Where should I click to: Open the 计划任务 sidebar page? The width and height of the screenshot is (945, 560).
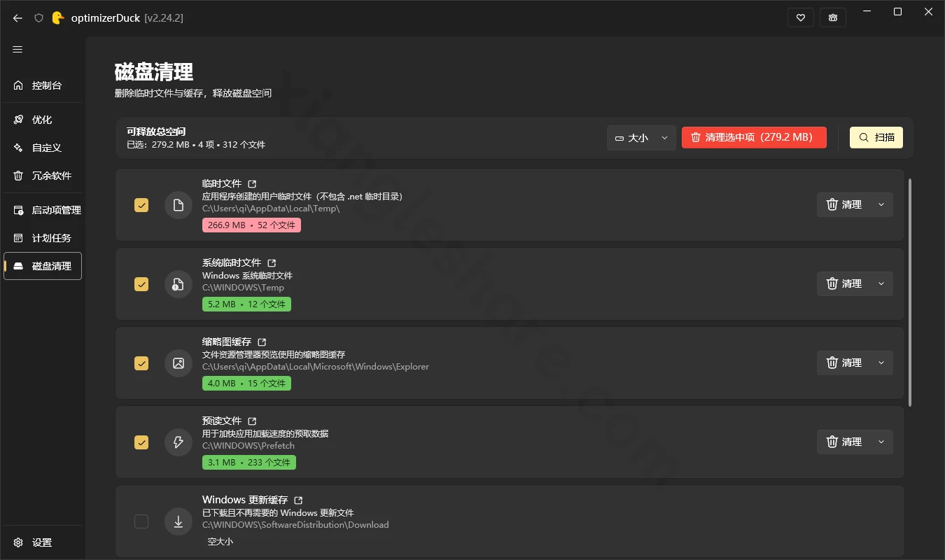point(43,238)
